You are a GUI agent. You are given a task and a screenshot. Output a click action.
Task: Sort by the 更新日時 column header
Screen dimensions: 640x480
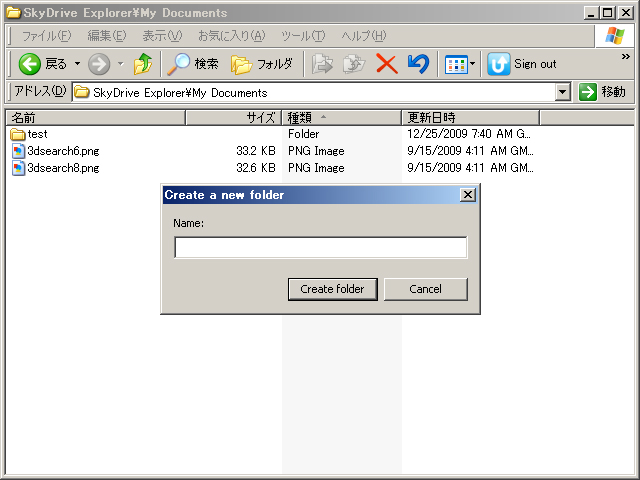(x=471, y=118)
